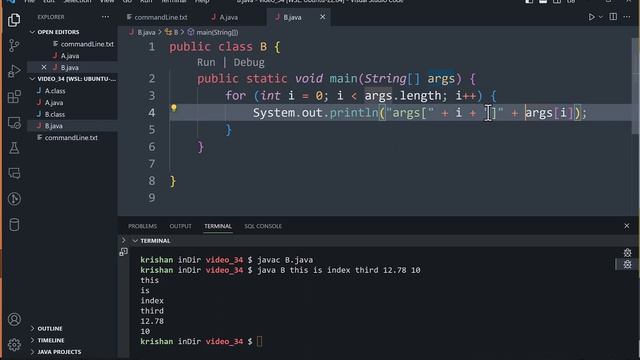The width and height of the screenshot is (640, 360).
Task: Open the Output panel tab
Action: [180, 226]
